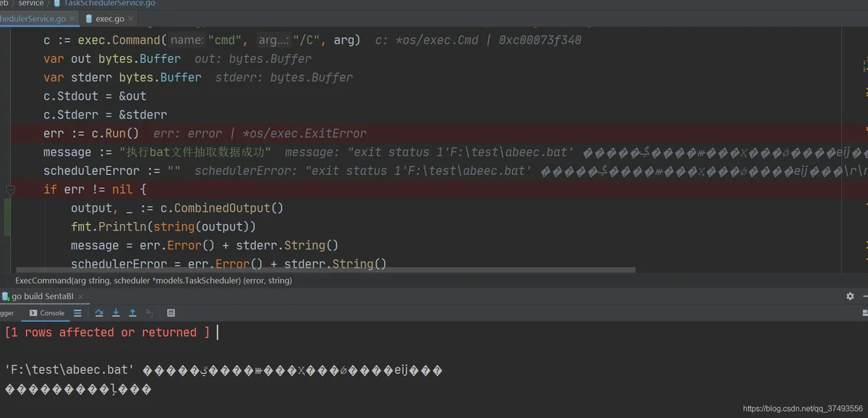Switch to the exec.go editor tab
This screenshot has height=418, width=868.
[x=105, y=19]
